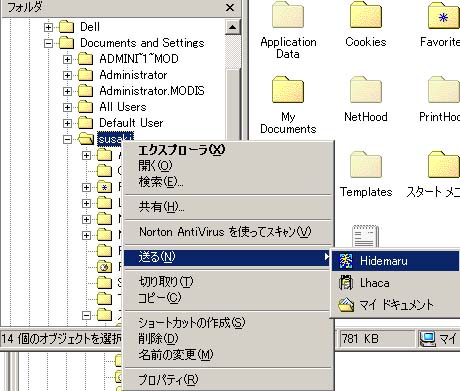Click the open folder icon beside susaki
This screenshot has width=460, height=391.
86,139
